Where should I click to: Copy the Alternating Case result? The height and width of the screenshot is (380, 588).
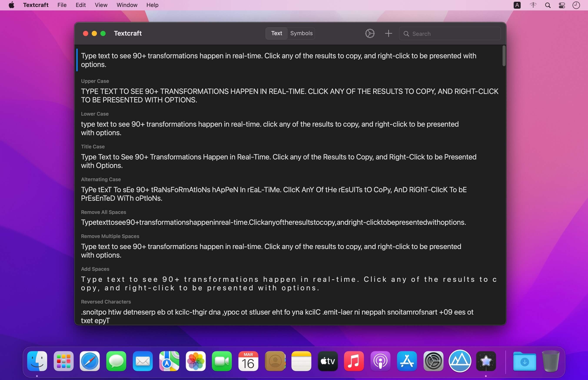(x=274, y=194)
